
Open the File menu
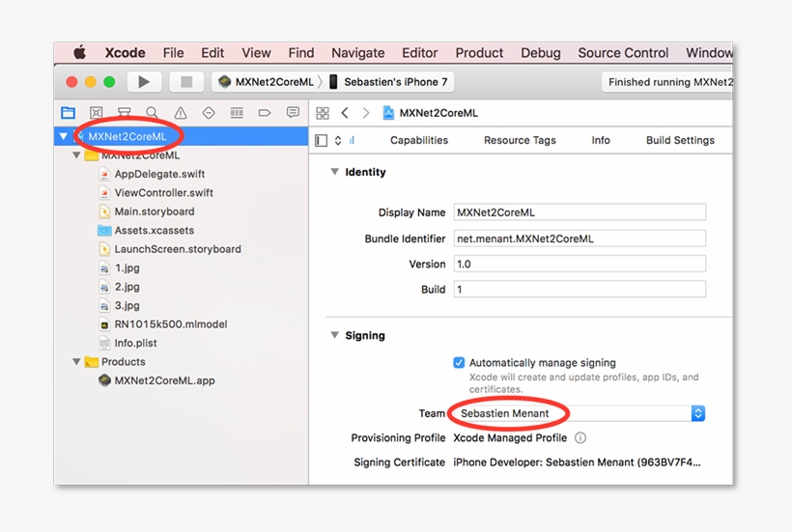click(x=173, y=53)
